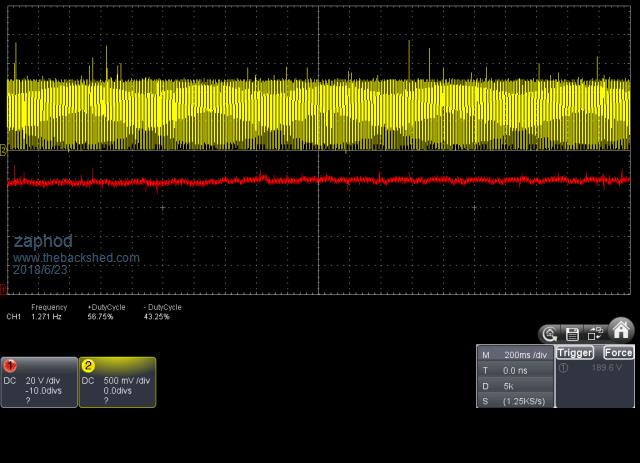Click the window layout swap icon
This screenshot has width=640, height=463.
(595, 334)
